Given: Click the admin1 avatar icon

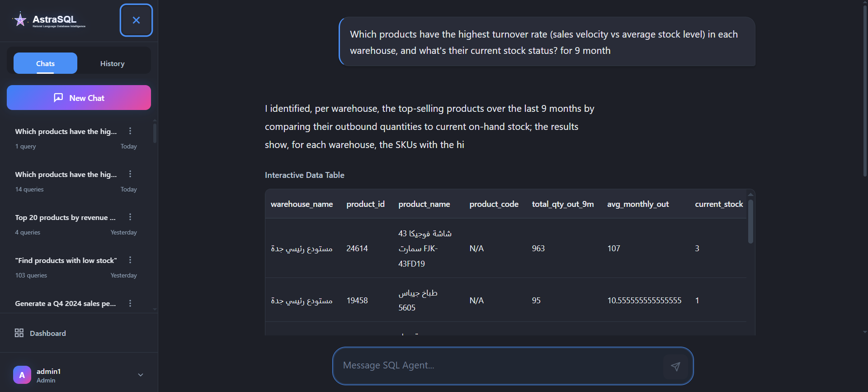Looking at the screenshot, I should pyautogui.click(x=22, y=375).
